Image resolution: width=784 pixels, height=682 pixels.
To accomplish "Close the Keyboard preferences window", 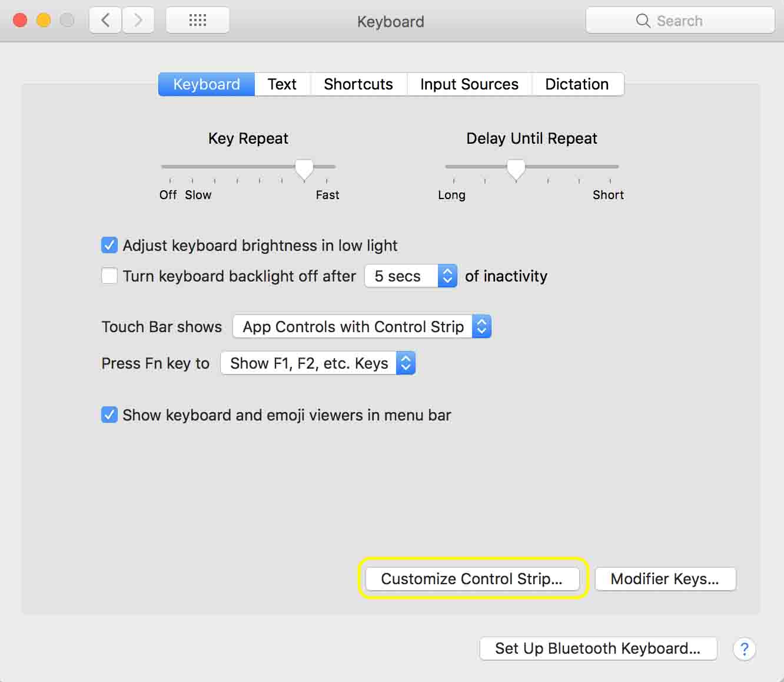I will tap(20, 21).
